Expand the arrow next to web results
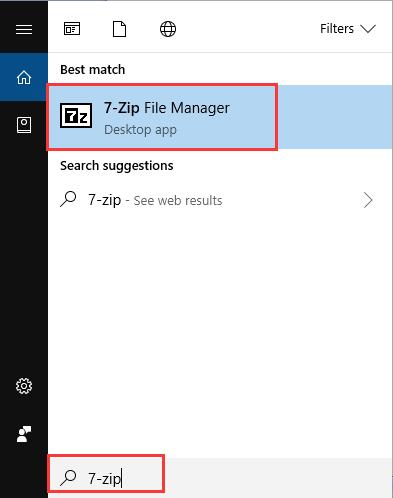 (x=368, y=200)
